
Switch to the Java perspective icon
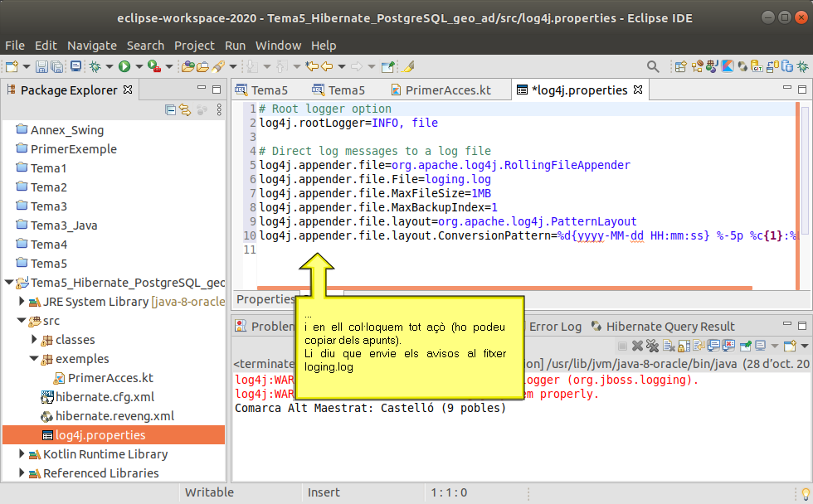(713, 66)
